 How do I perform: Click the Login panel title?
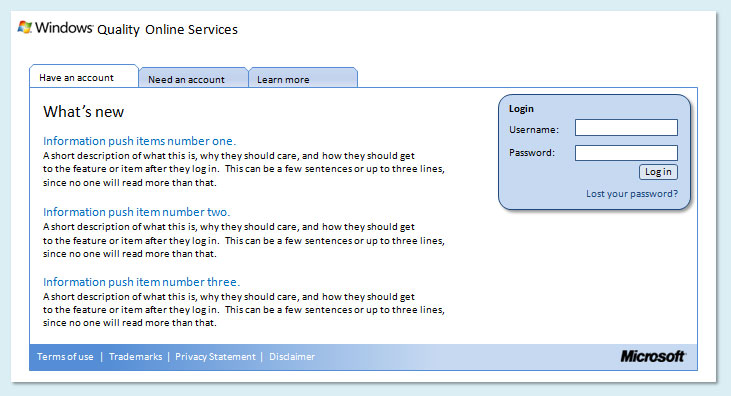click(521, 109)
